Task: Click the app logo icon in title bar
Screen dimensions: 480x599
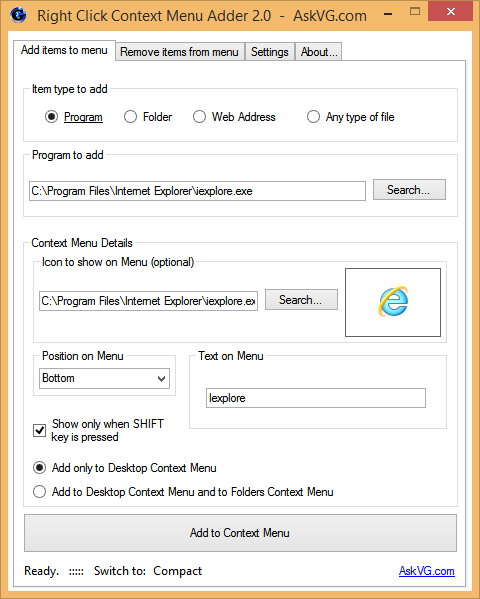Action: (x=18, y=15)
